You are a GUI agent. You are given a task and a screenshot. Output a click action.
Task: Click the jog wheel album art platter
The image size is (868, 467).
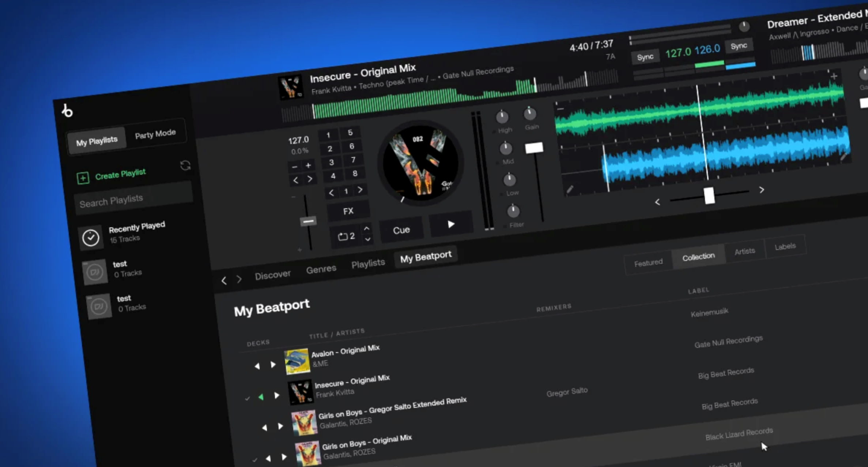click(x=420, y=163)
